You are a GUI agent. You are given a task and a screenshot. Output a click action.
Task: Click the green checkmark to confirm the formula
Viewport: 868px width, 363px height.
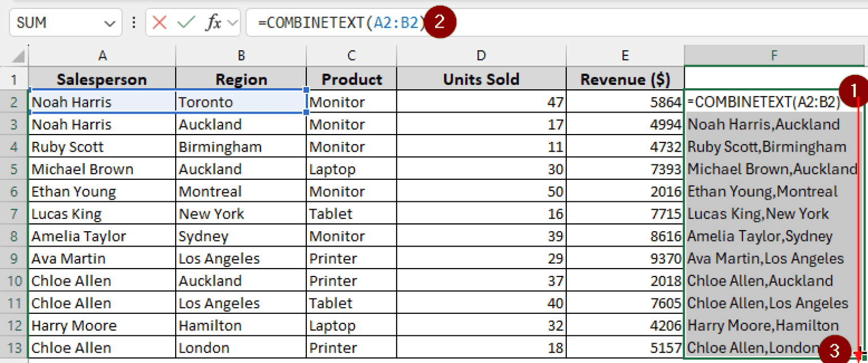coord(185,22)
